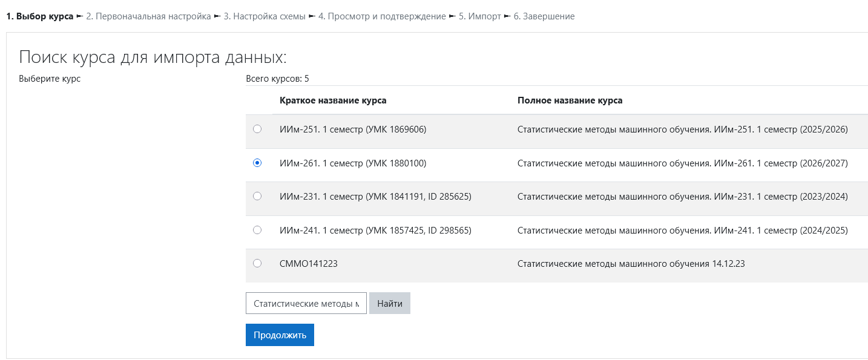This screenshot has height=360, width=868.
Task: Click step 2. Первоначальная настройка
Action: pyautogui.click(x=148, y=16)
